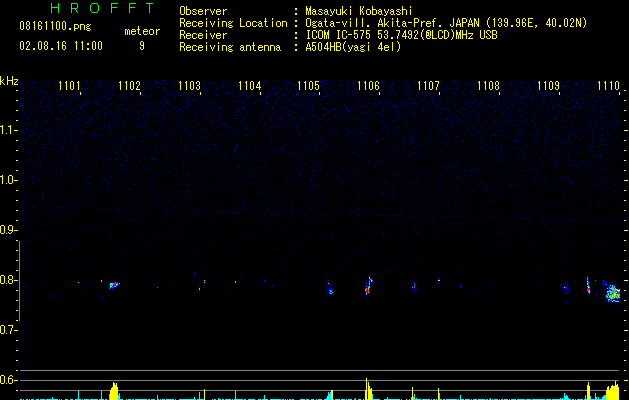
Task: Click the 0.9 kHz axis tick label
Action: [x=8, y=230]
